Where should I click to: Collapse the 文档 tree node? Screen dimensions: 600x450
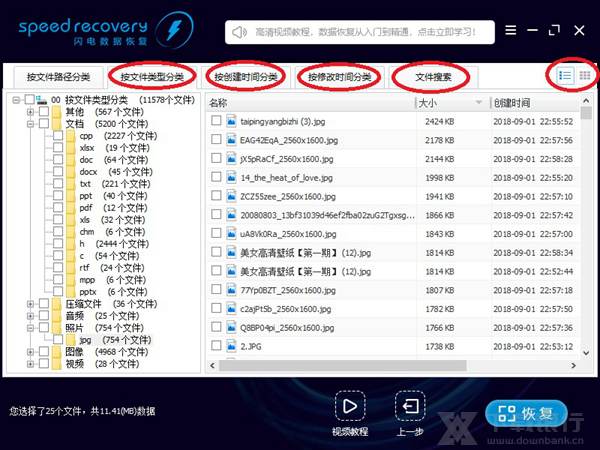click(x=31, y=124)
